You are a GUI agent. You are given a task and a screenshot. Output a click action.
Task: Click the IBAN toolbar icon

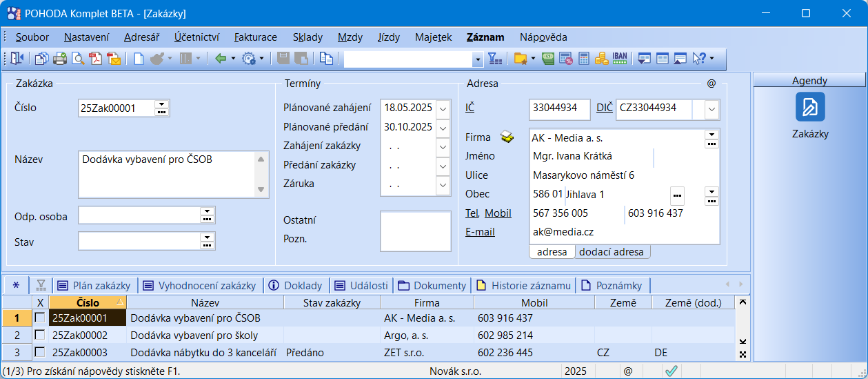pyautogui.click(x=620, y=59)
